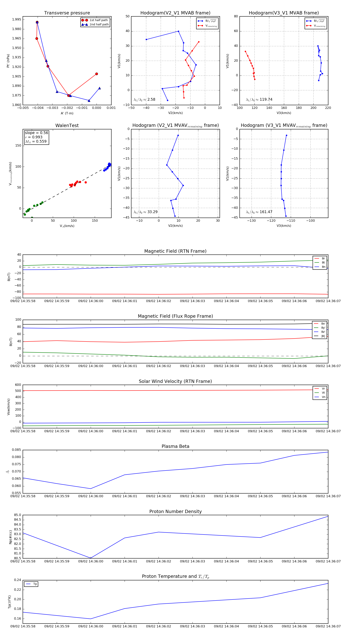The width and height of the screenshot is (351, 644).
Task: Click the 'Bt' legend label
Action: [323, 263]
